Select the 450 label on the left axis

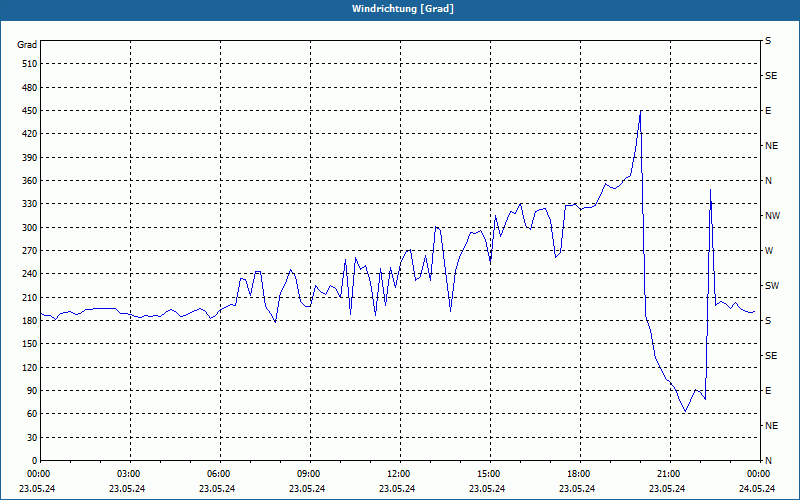click(29, 111)
